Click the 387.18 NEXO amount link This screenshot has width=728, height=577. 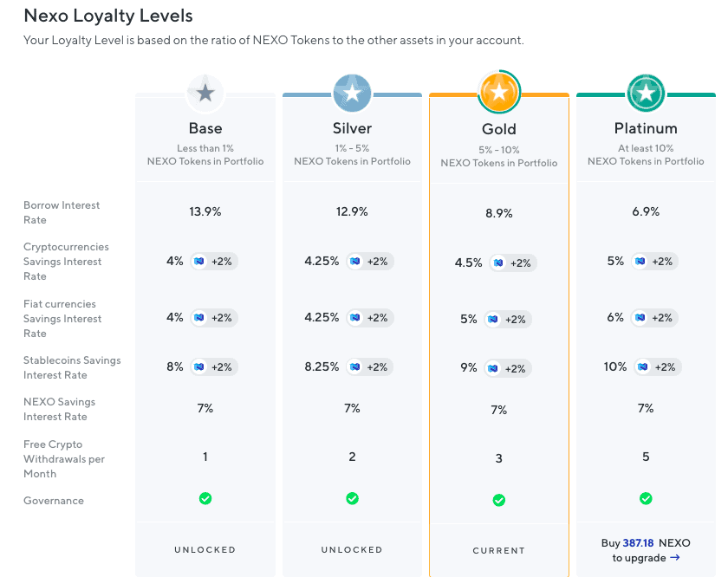click(638, 543)
